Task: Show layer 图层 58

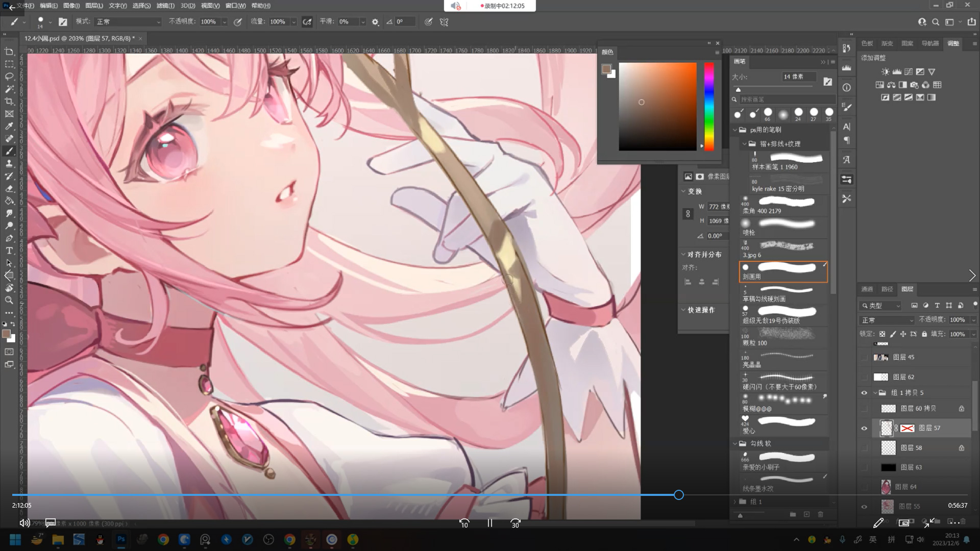Action: tap(864, 448)
